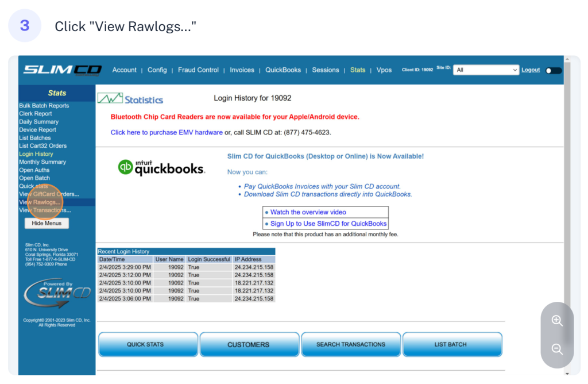The image size is (588, 384).
Task: Open View Transactions... in Stats sidebar
Action: click(x=45, y=210)
